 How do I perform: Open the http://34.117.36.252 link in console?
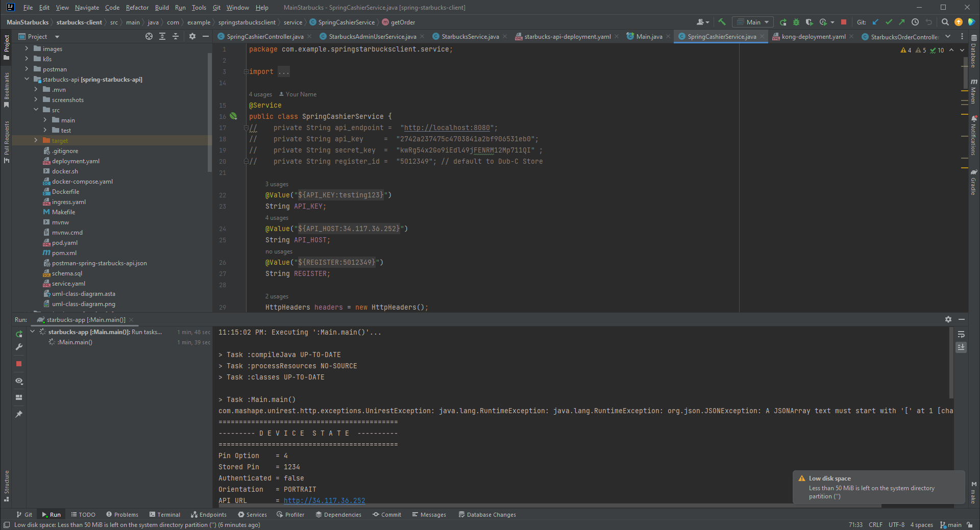(x=324, y=500)
